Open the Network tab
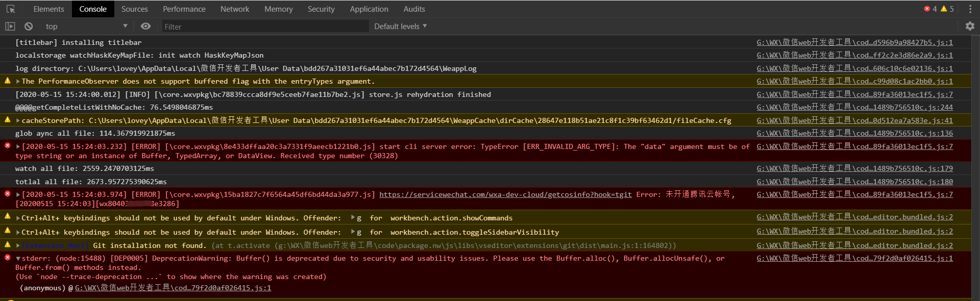980x301 pixels. tap(235, 9)
